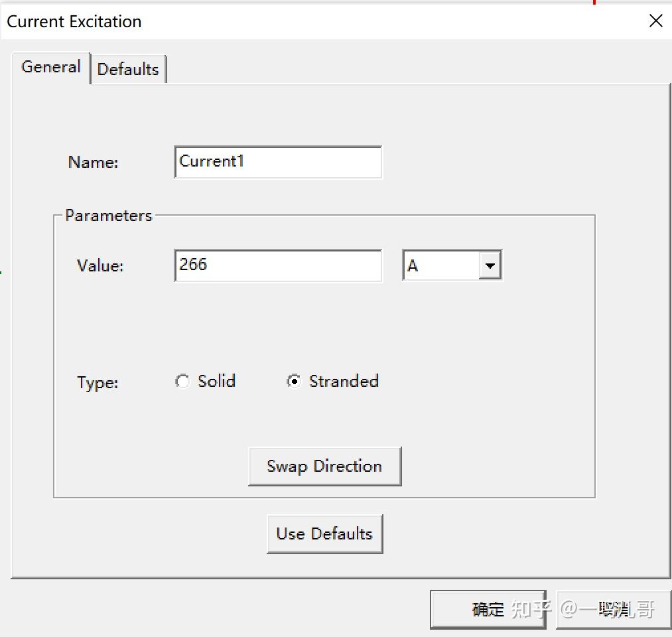672x637 pixels.
Task: Click the word "Solid" beside its radio
Action: pyautogui.click(x=216, y=382)
